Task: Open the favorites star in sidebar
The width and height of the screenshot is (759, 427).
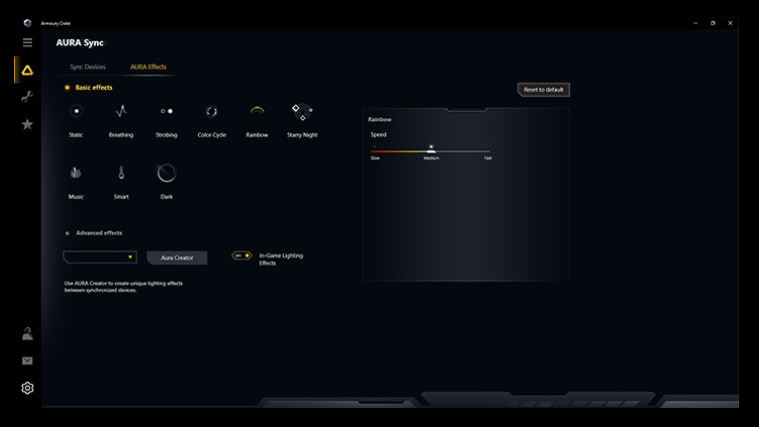Action: tap(27, 124)
